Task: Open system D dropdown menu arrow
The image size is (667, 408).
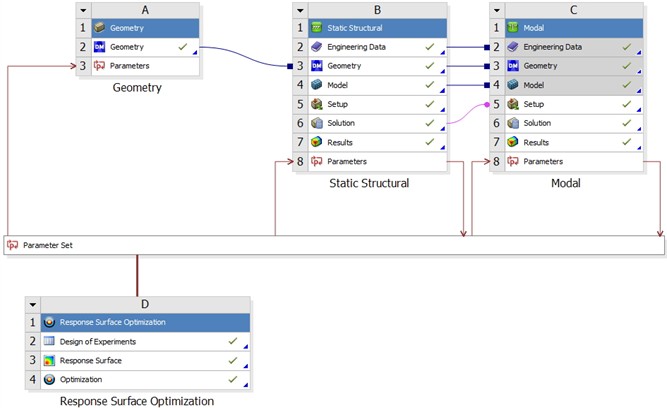Action: pos(33,305)
